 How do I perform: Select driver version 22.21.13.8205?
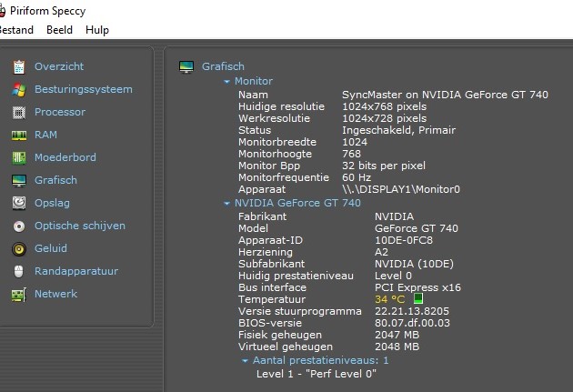412,311
